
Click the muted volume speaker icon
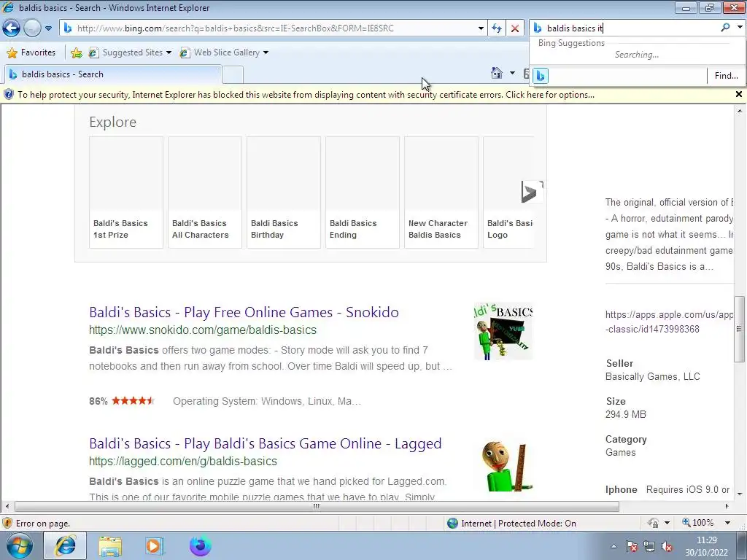pos(667,547)
